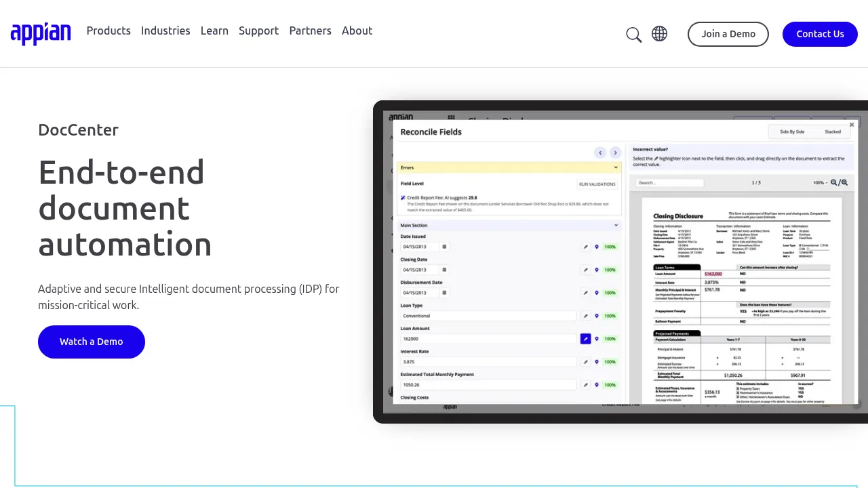868x488 pixels.
Task: Click the app grid icon beside embedded Appian logo
Action: pos(452,117)
